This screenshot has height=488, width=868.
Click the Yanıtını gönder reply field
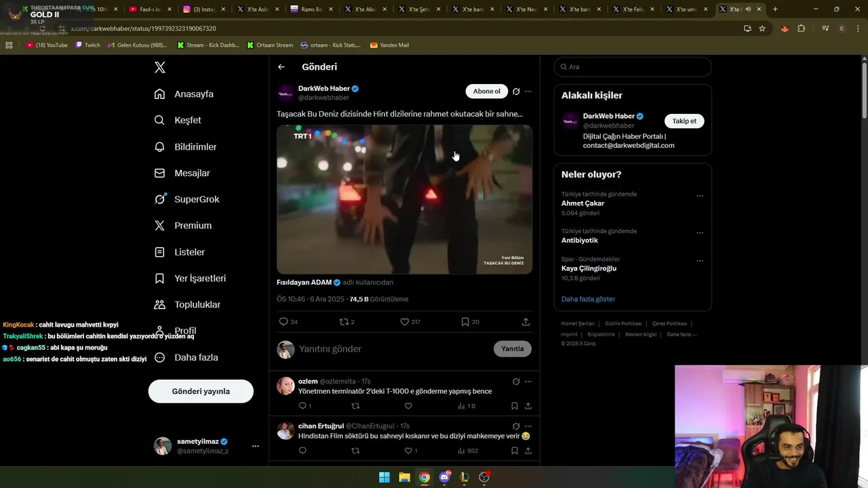[x=393, y=349]
